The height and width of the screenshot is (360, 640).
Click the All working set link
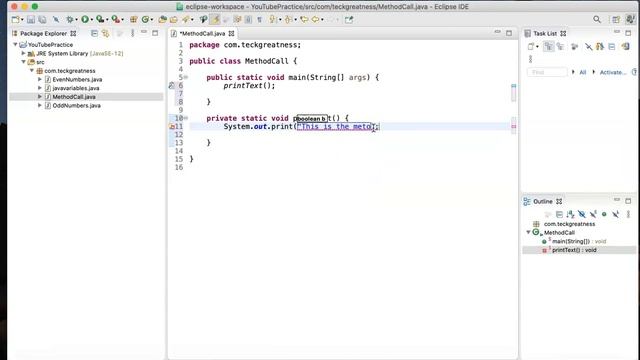(582, 72)
